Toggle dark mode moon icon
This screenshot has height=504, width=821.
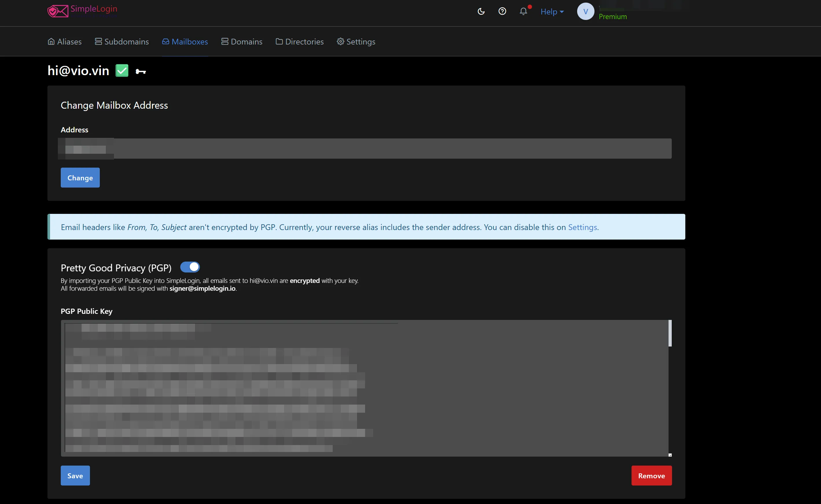coord(481,11)
